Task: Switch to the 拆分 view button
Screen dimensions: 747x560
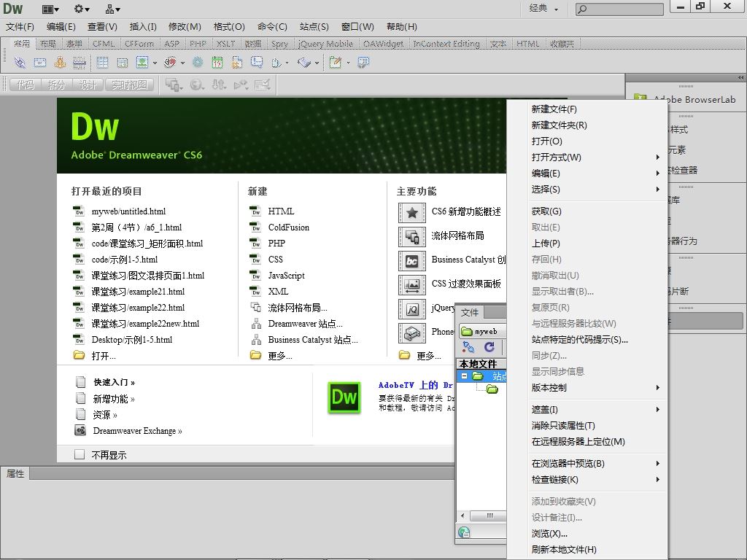Action: pyautogui.click(x=56, y=85)
